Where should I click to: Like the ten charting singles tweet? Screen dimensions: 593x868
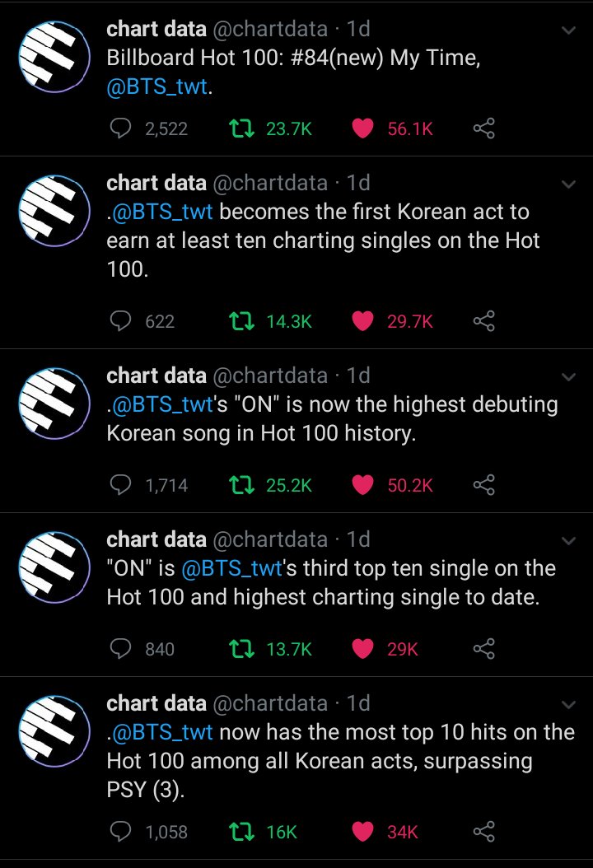[x=362, y=321]
